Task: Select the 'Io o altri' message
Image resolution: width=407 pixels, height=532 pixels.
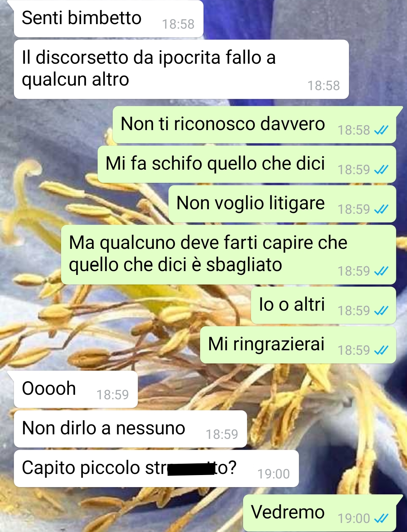Action: click(x=323, y=305)
